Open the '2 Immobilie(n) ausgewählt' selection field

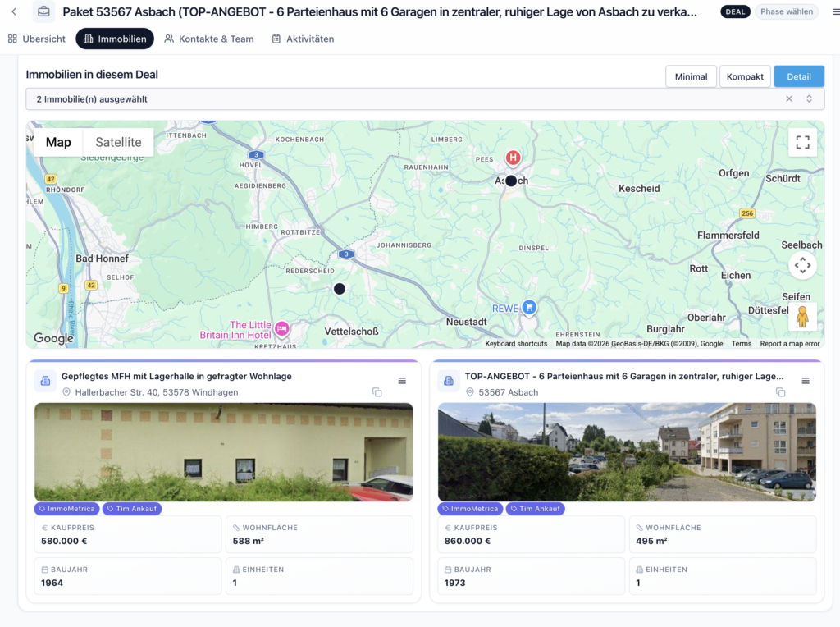[425, 99]
